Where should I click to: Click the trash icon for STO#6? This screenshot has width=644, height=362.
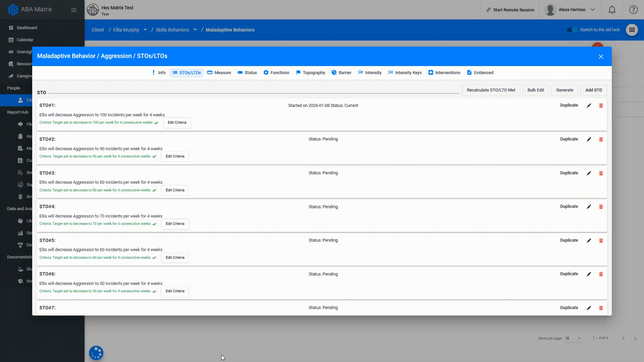(601, 274)
